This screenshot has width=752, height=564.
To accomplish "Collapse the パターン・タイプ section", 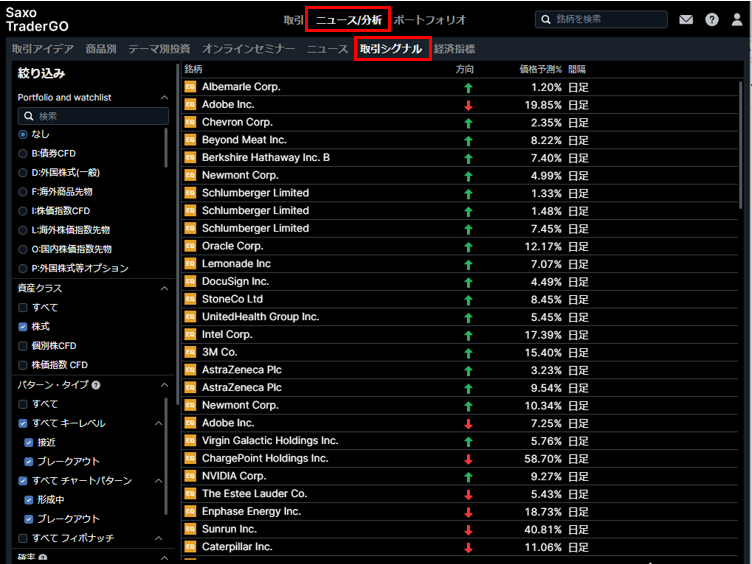I will tap(164, 385).
